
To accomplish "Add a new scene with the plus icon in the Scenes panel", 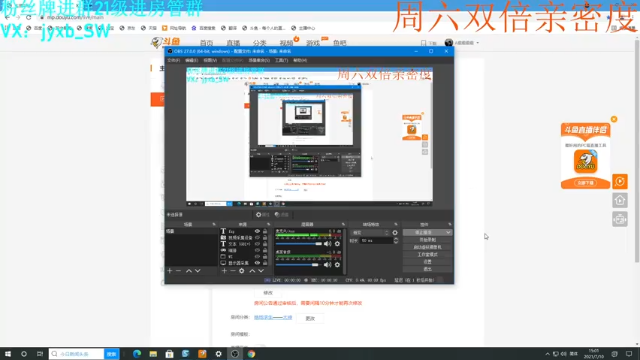I will click(x=170, y=271).
